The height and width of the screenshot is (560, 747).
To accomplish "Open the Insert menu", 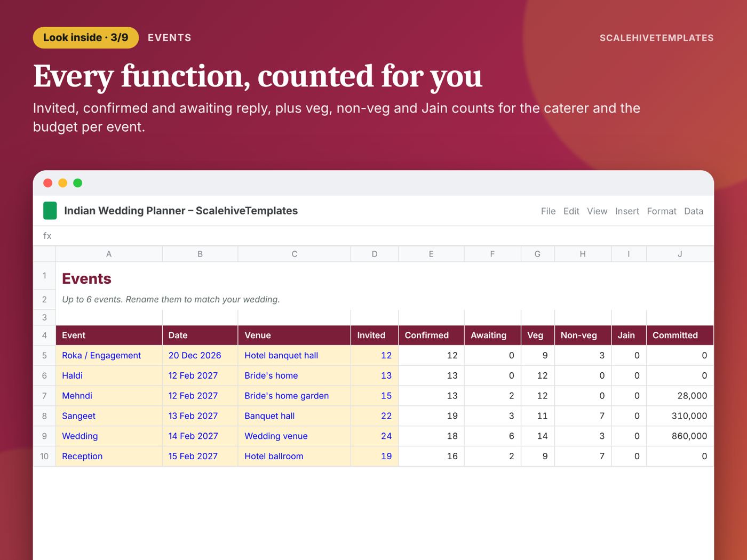I will [x=627, y=211].
